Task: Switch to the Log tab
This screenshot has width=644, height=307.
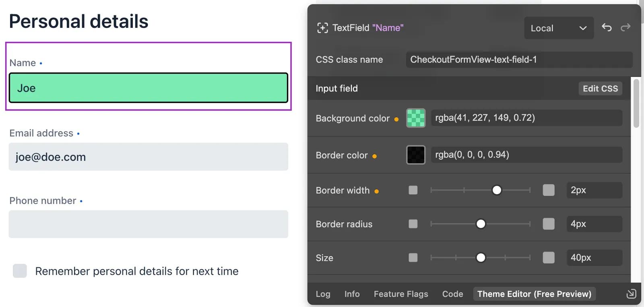Action: 323,294
